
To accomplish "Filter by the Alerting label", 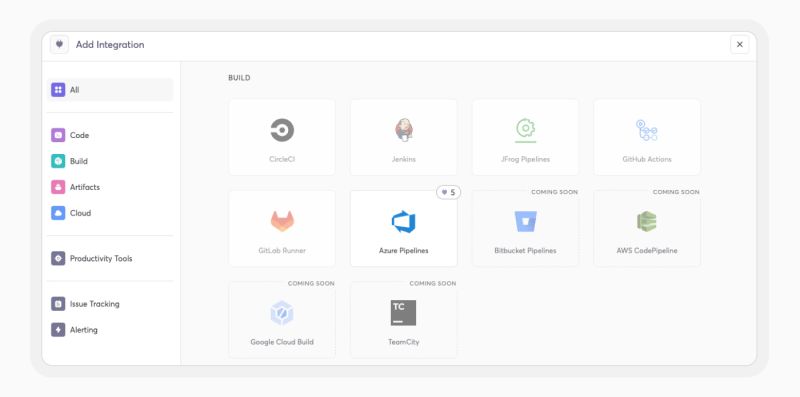I will [84, 330].
